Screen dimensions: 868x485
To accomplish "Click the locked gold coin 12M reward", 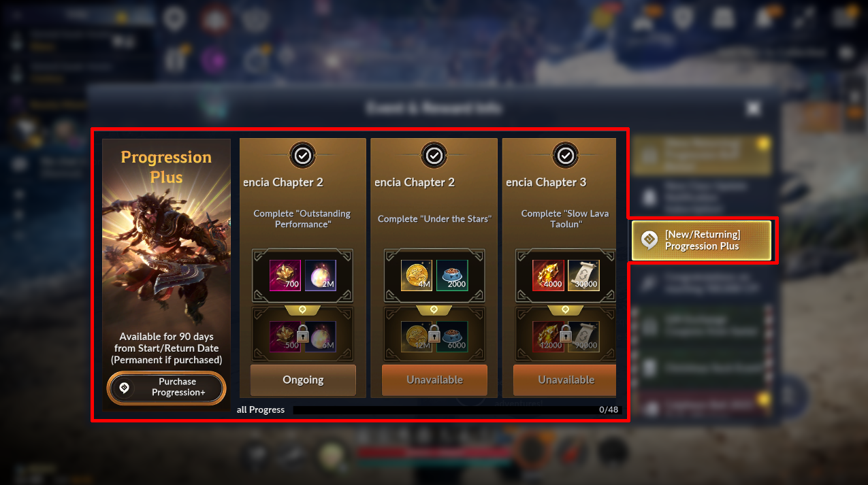I will (x=417, y=336).
